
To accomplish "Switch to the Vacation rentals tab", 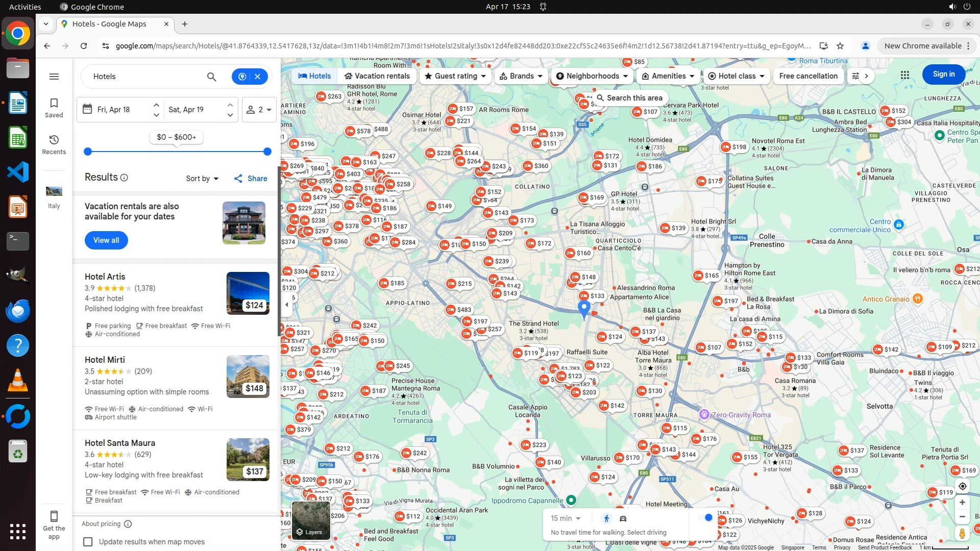I will click(377, 76).
